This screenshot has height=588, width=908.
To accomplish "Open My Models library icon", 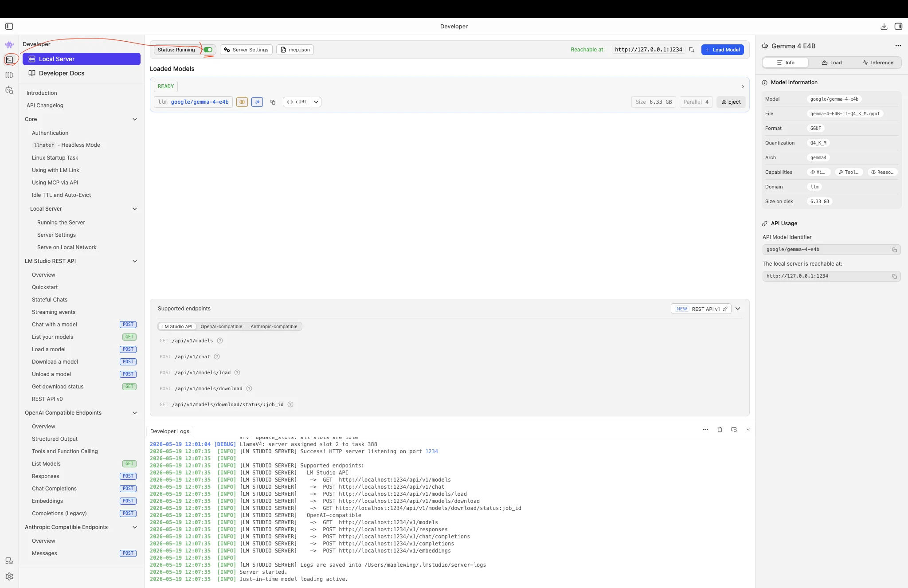I will tap(9, 75).
